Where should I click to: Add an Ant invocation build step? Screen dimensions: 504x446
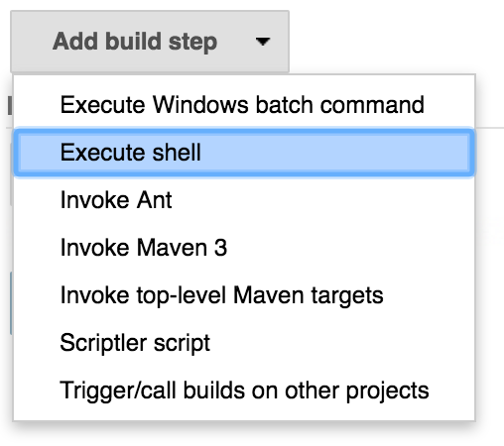(x=244, y=200)
